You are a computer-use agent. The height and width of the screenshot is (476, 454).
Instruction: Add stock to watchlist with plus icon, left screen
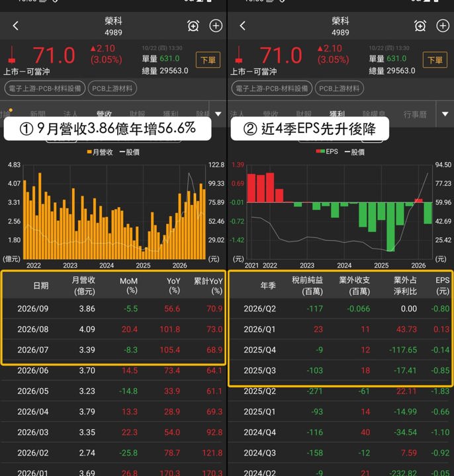point(216,26)
